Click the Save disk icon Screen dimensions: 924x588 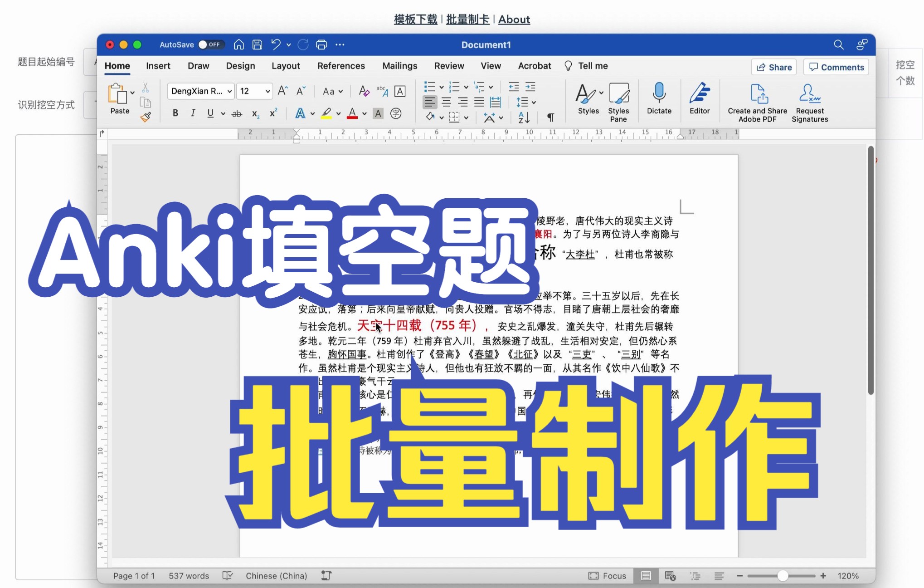[257, 44]
